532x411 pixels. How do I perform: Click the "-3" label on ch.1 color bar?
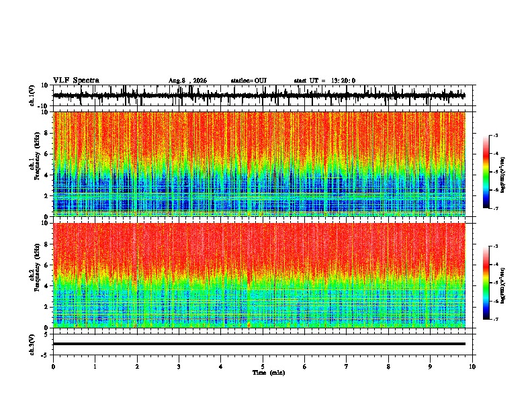pos(496,135)
